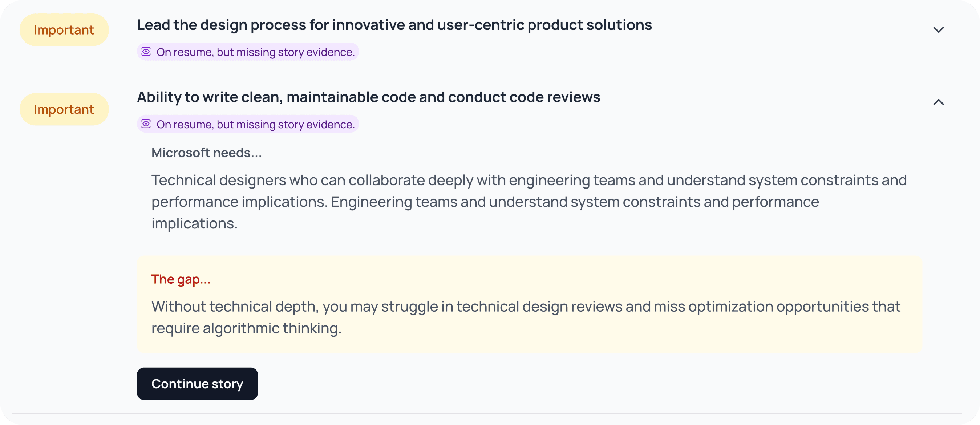Click the word 'story' on the Continue story button
Screen dimensions: 980x425
tap(227, 384)
